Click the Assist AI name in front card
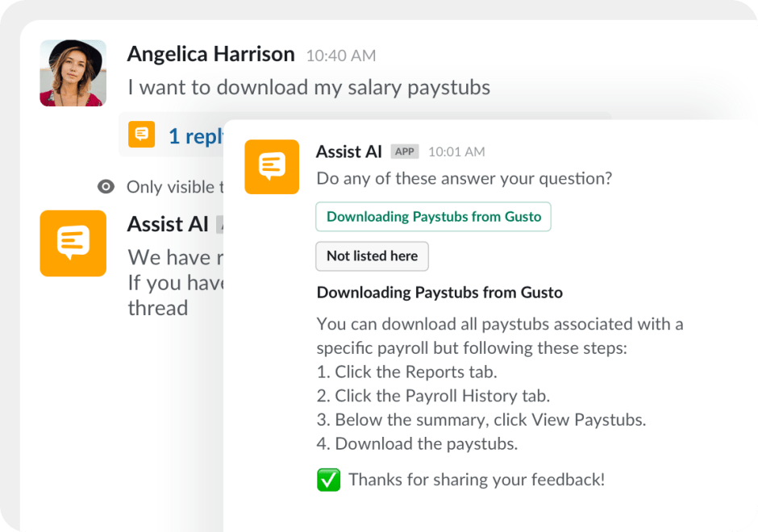 [x=348, y=152]
